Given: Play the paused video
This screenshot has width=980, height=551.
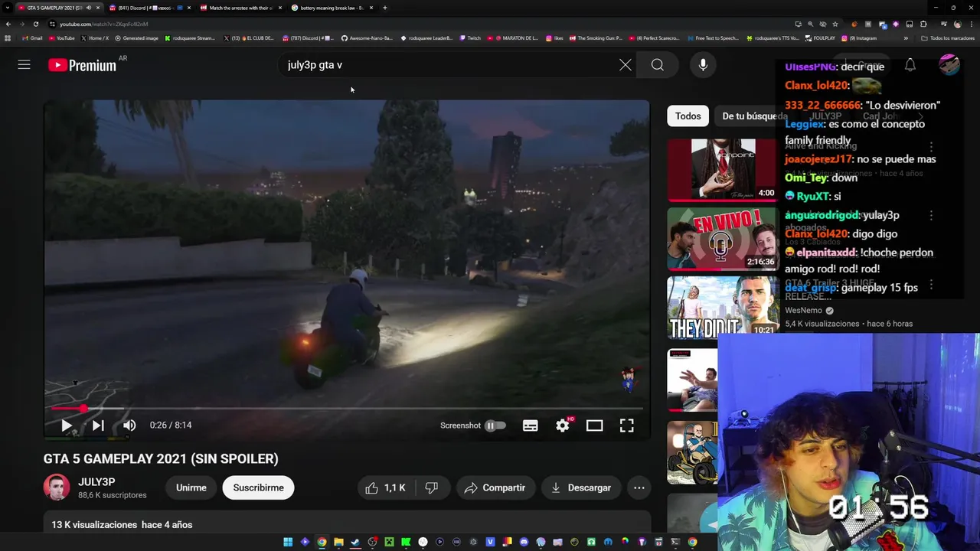Looking at the screenshot, I should click(x=67, y=425).
